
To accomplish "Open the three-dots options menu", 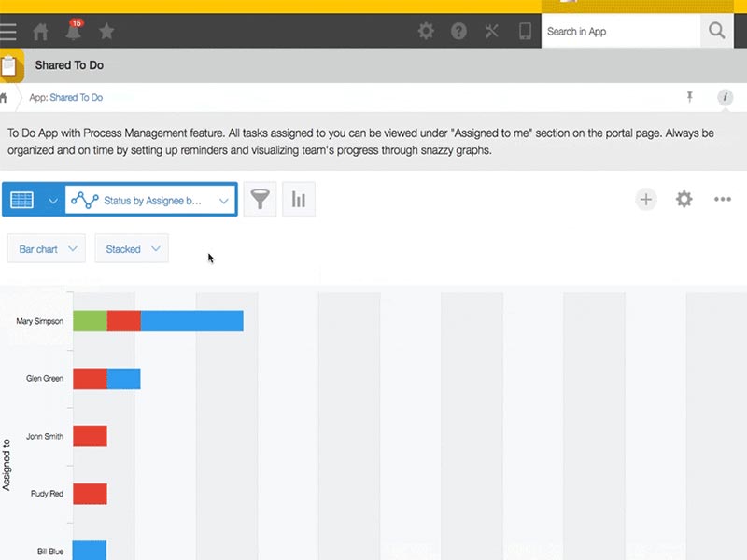I will pos(722,199).
